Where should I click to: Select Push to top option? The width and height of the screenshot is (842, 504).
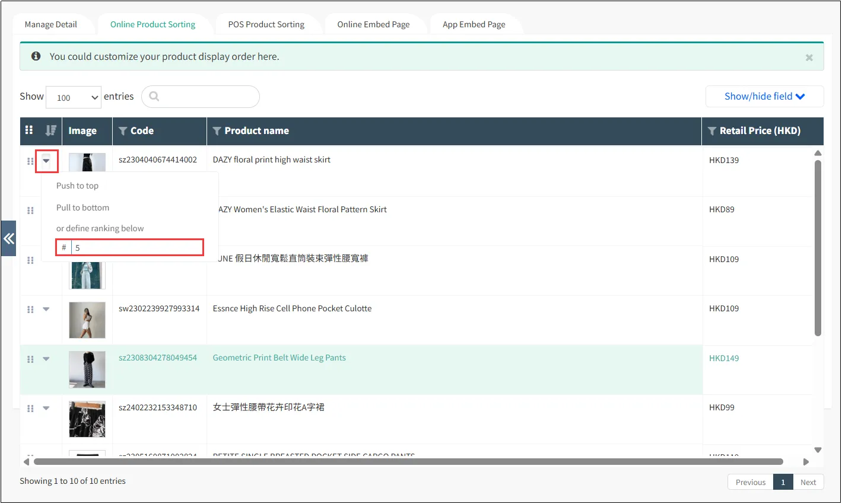coord(77,186)
